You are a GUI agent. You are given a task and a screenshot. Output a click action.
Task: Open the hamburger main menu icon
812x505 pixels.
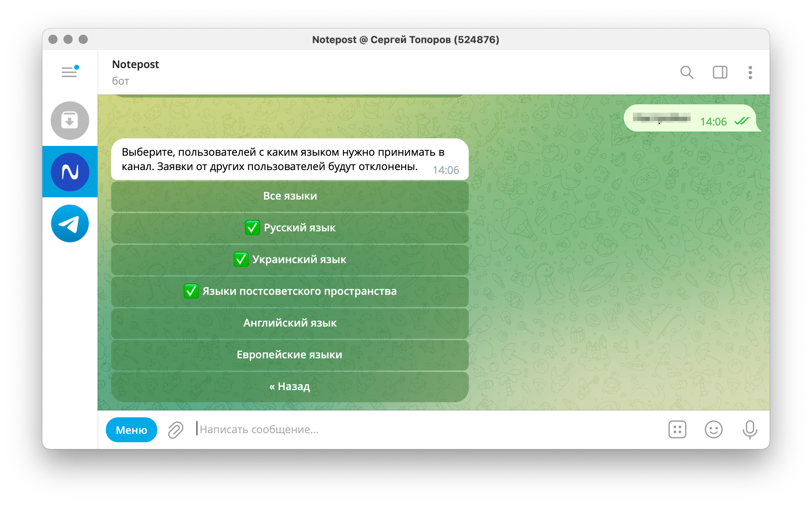point(70,72)
